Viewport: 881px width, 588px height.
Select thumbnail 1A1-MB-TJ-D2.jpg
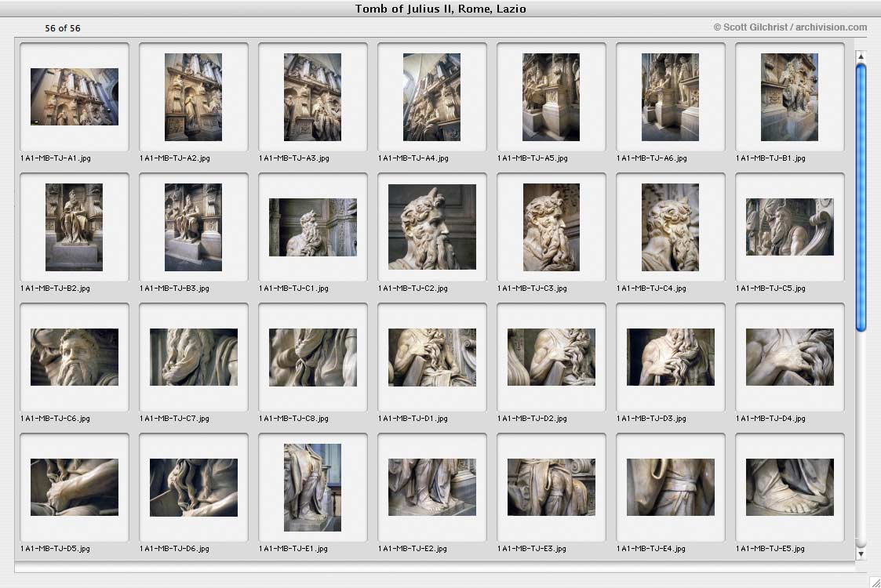click(x=552, y=358)
